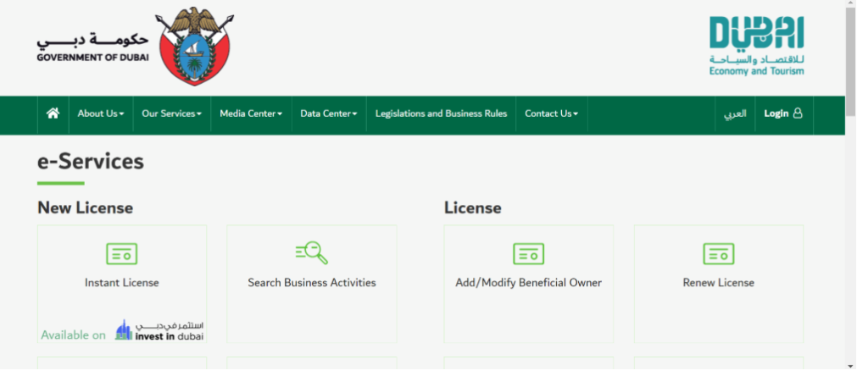The width and height of the screenshot is (868, 376).
Task: Switch language to Arabic (العربي)
Action: click(x=734, y=113)
